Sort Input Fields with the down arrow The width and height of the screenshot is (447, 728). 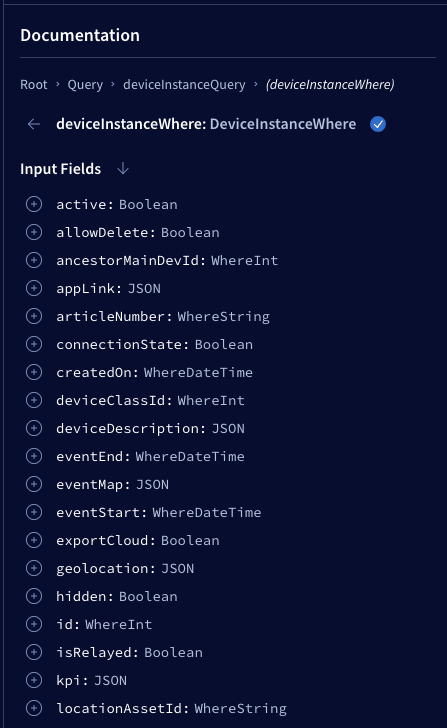(x=123, y=169)
